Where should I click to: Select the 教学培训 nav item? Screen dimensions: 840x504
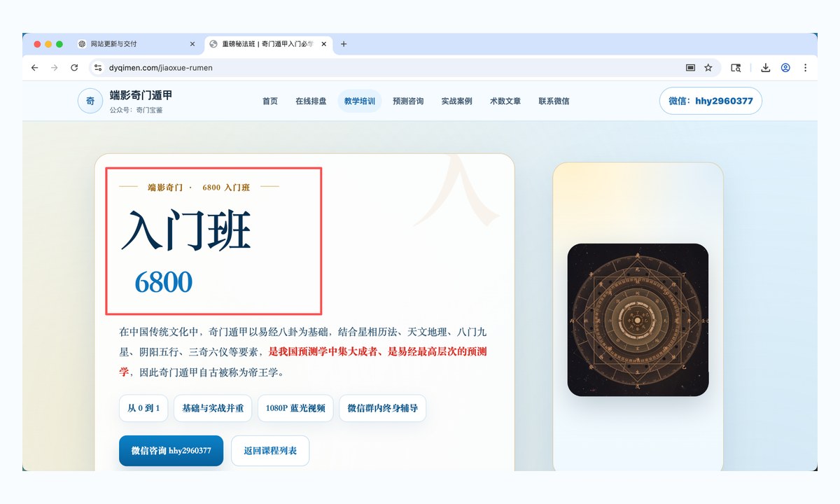[x=360, y=101]
